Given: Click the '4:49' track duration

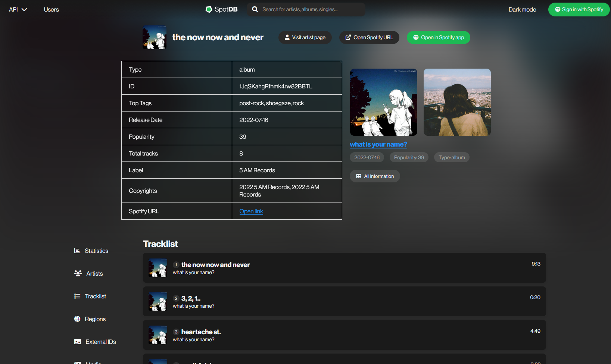Looking at the screenshot, I should [535, 331].
